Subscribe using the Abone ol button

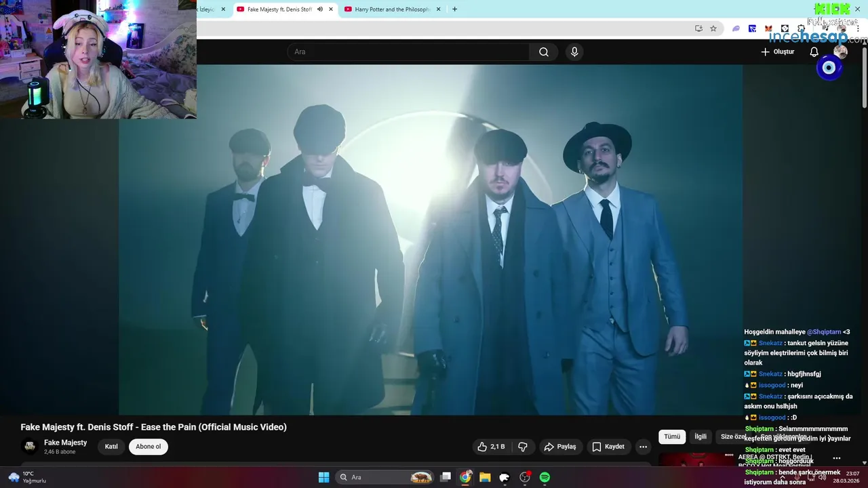149,447
